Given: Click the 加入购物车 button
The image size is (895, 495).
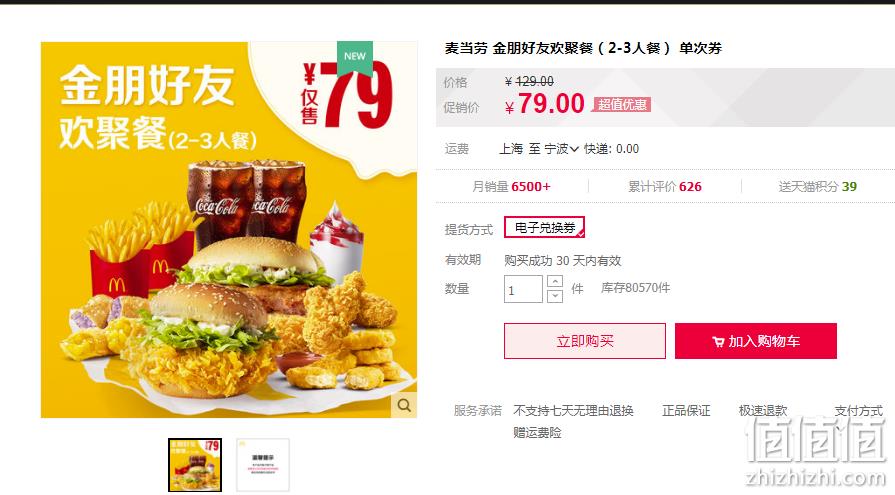Looking at the screenshot, I should [756, 341].
